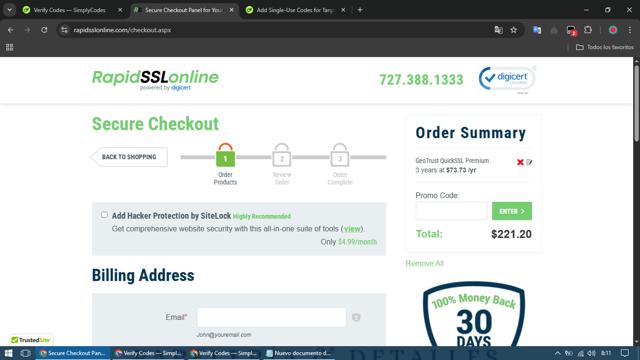Open extension with red notification badge

click(571, 31)
